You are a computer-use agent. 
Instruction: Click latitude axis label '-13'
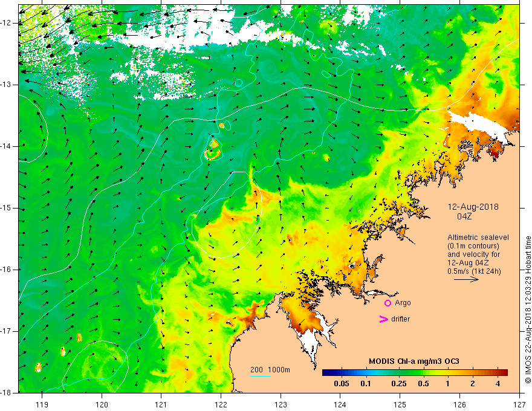pos(7,85)
